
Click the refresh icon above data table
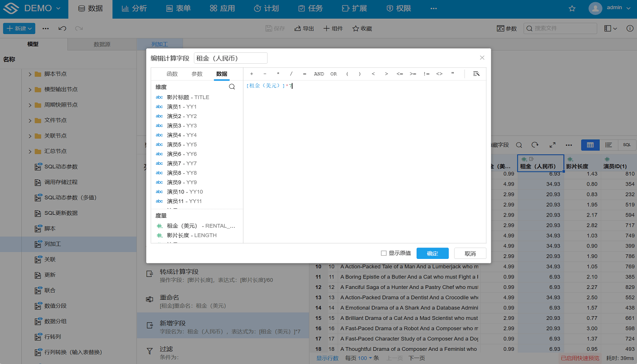click(x=535, y=145)
